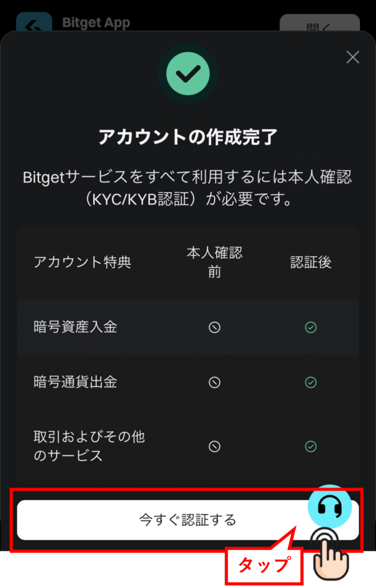Click the Bitget App logo icon

34,24
